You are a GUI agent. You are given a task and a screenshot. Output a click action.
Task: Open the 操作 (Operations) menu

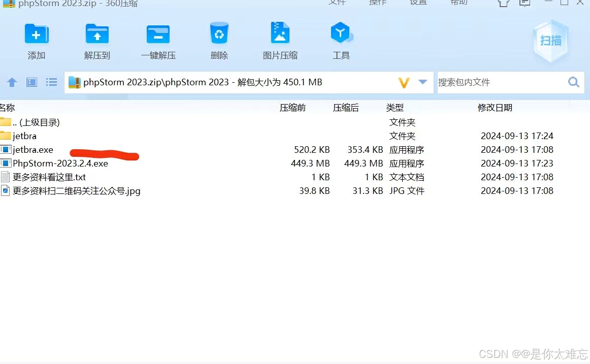(377, 2)
